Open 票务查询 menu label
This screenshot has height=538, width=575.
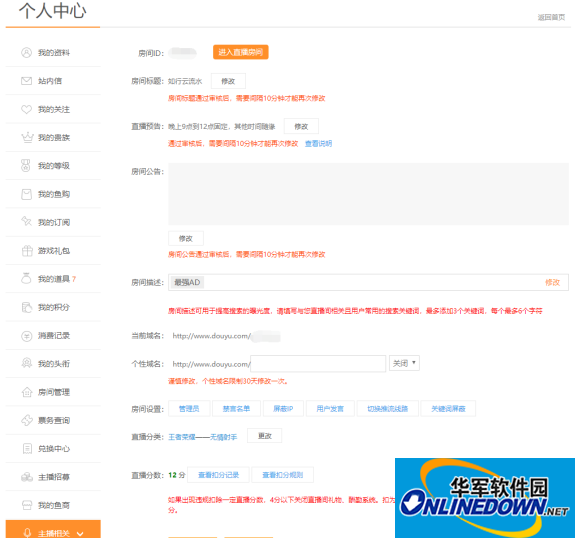[54, 420]
